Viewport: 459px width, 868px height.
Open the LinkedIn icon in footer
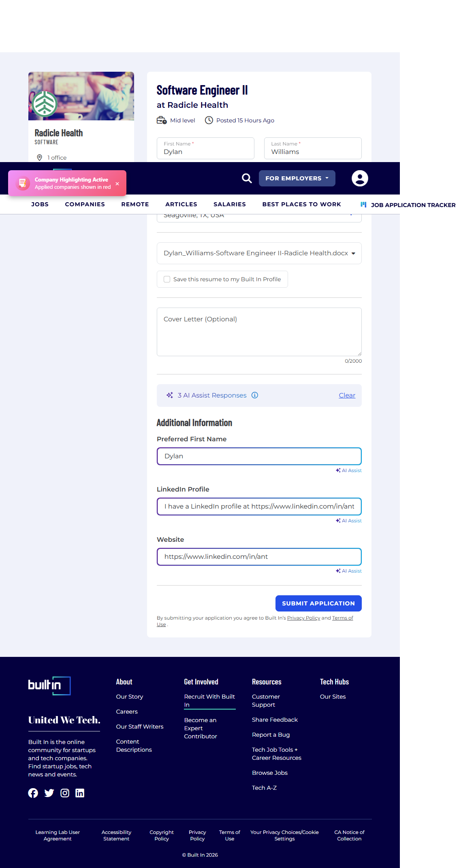click(x=80, y=793)
